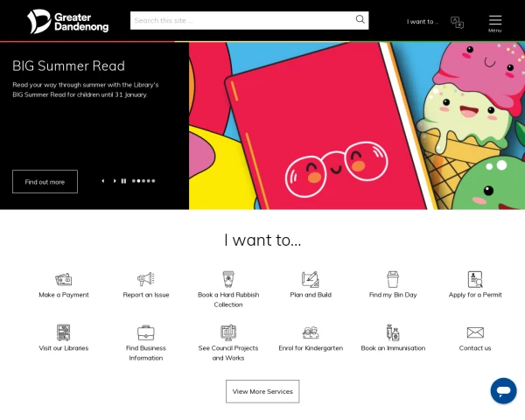The height and width of the screenshot is (420, 525).
Task: Open the Report an Issue megaphone icon
Action: pos(146,279)
